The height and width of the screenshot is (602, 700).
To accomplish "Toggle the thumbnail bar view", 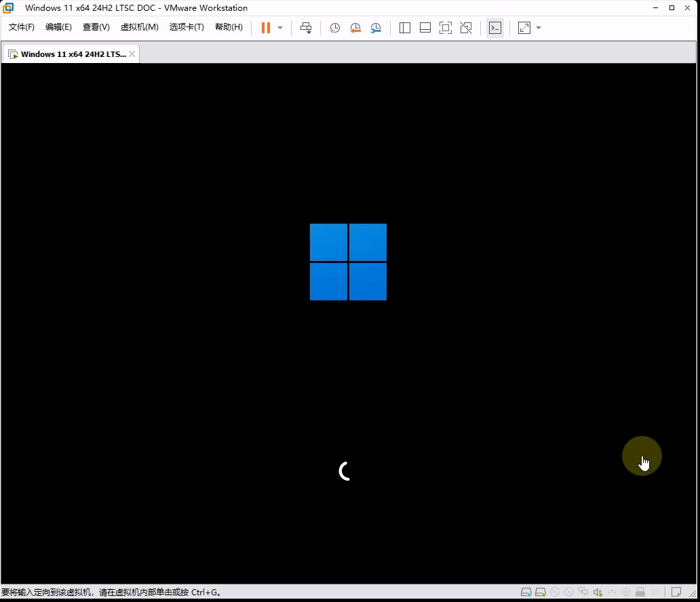I will point(425,28).
